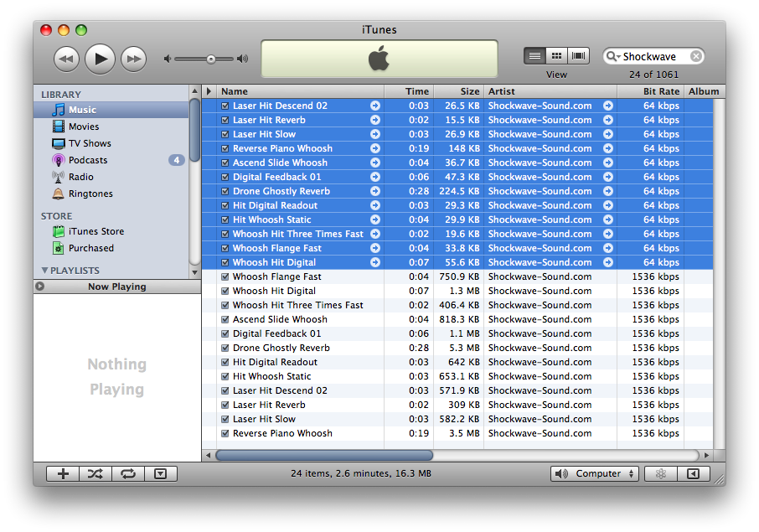
Task: Toggle shuffle playback
Action: [96, 473]
